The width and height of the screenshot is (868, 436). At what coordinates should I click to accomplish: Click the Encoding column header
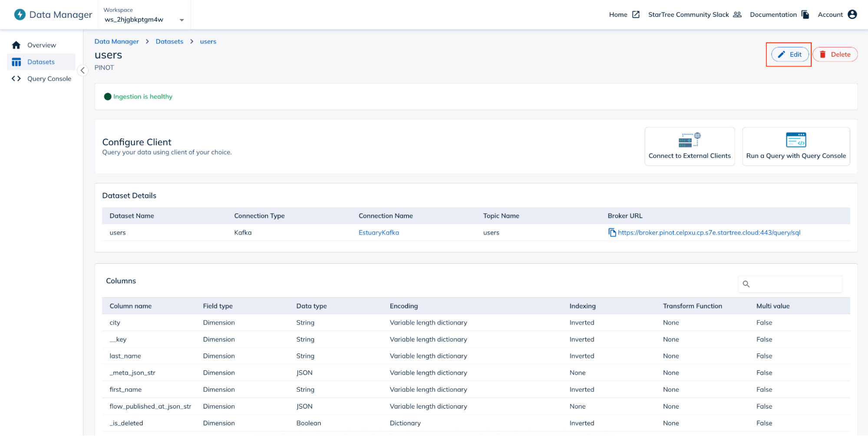pos(404,306)
